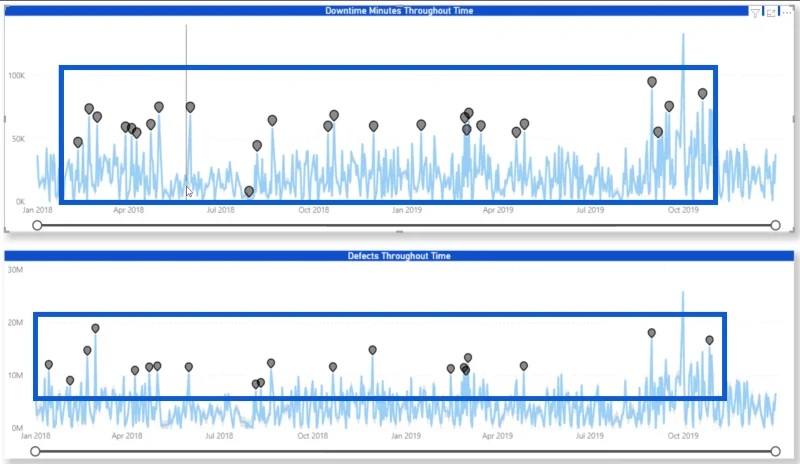Select the Downtime anomaly marker sitting near 0K
This screenshot has height=464, width=800.
248,191
